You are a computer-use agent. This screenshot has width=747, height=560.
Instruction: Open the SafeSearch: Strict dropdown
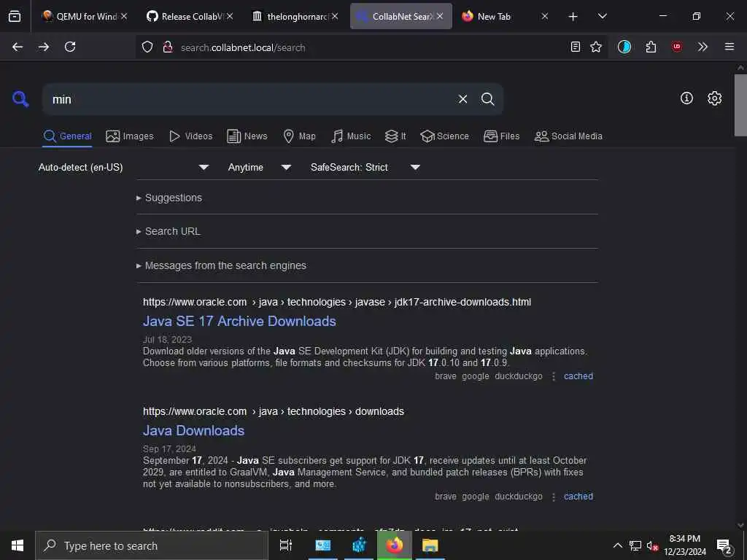[x=365, y=167]
